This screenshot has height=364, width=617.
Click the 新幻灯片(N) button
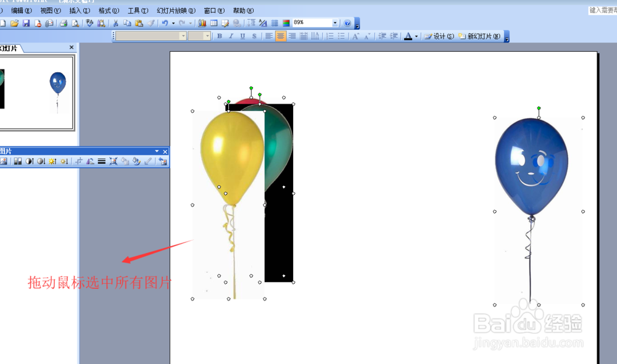(x=479, y=36)
